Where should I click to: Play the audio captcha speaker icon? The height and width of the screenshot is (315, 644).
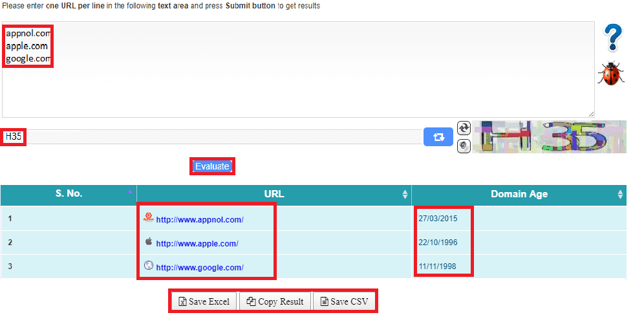464,146
